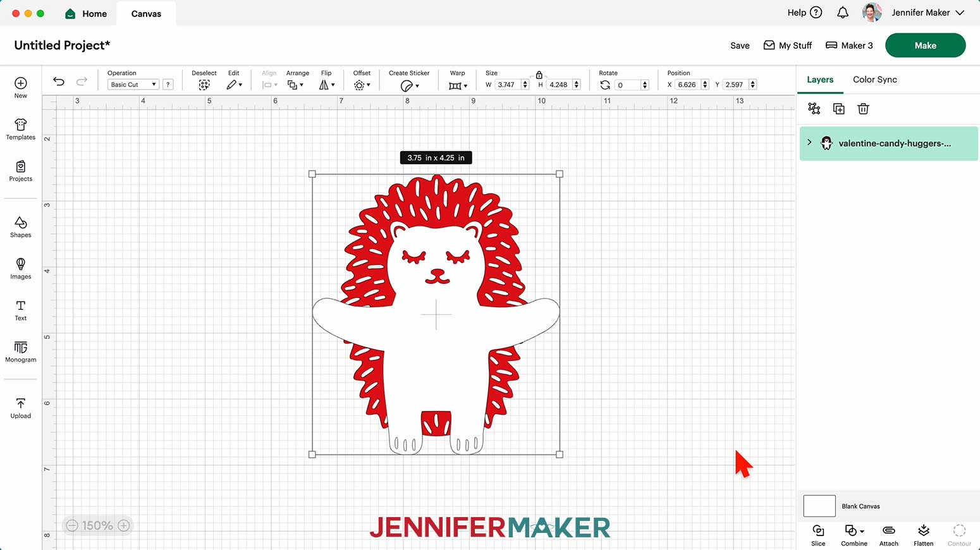Open the Projects panel
The width and height of the screenshot is (980, 550).
pyautogui.click(x=21, y=171)
